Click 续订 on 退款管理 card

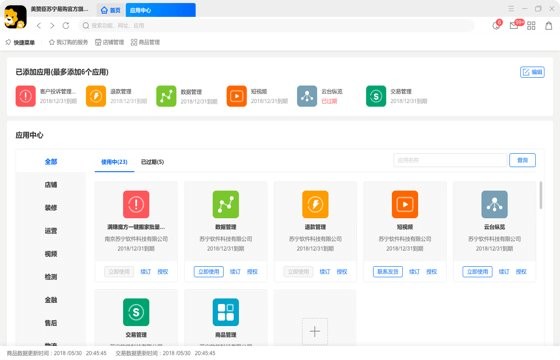pyautogui.click(x=325, y=272)
